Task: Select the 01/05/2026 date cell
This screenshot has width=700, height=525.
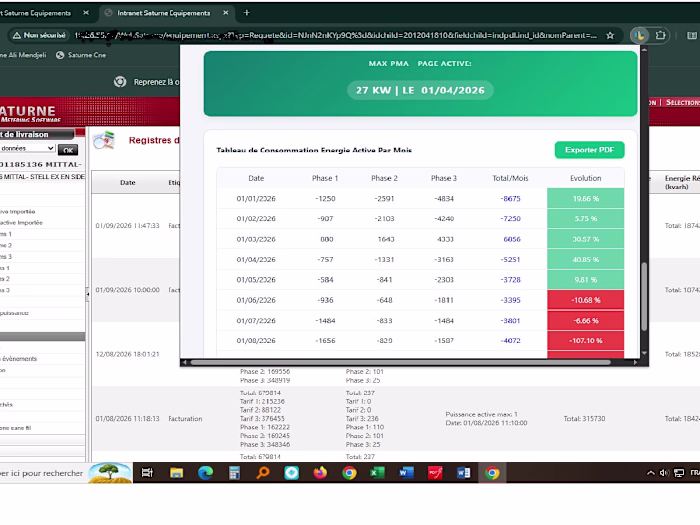Action: 256,280
